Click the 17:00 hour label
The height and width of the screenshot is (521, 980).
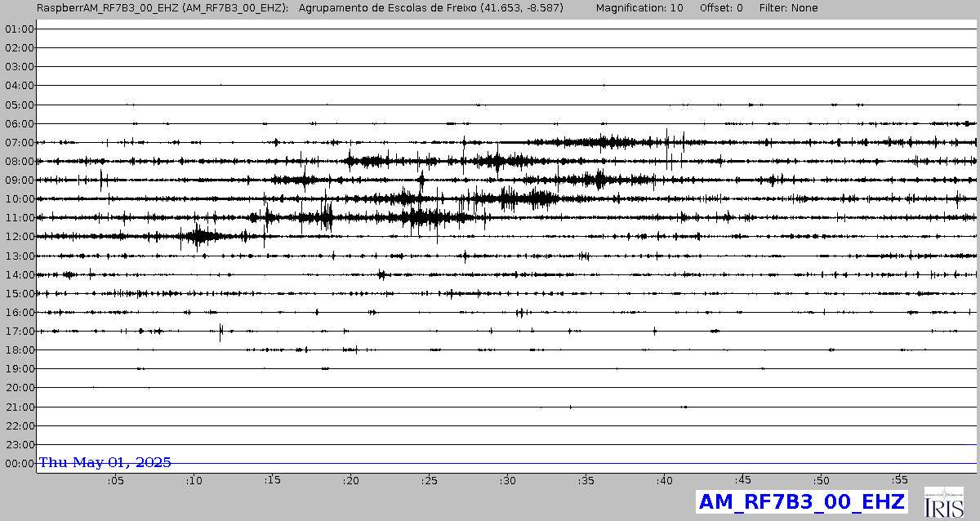click(x=20, y=331)
